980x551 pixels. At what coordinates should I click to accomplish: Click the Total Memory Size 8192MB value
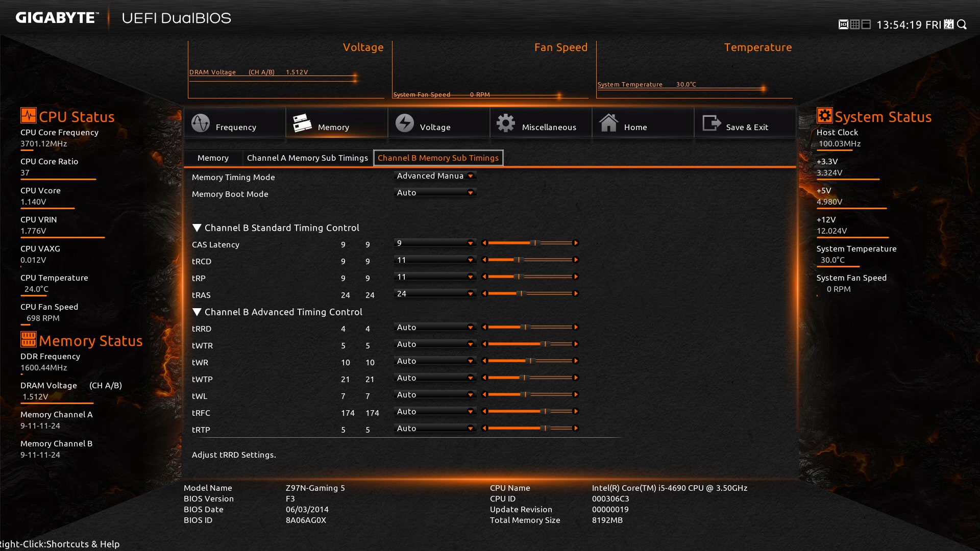coord(607,520)
